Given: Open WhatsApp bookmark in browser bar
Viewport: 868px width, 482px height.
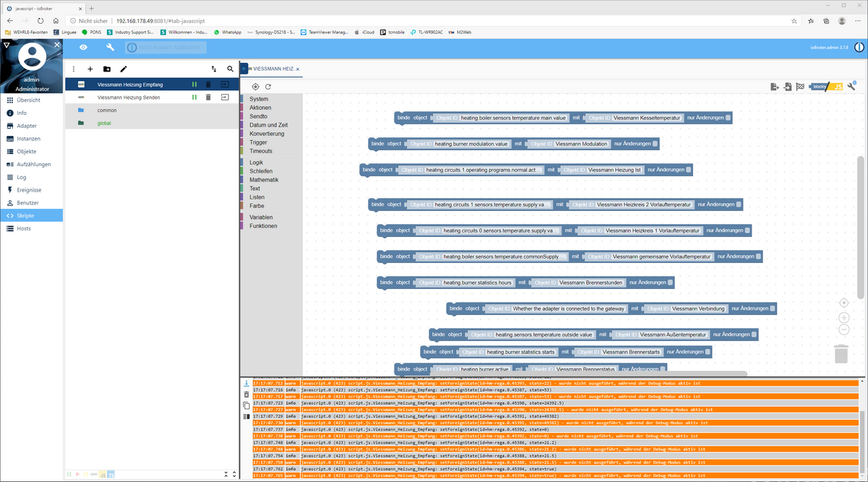Looking at the screenshot, I should 227,32.
